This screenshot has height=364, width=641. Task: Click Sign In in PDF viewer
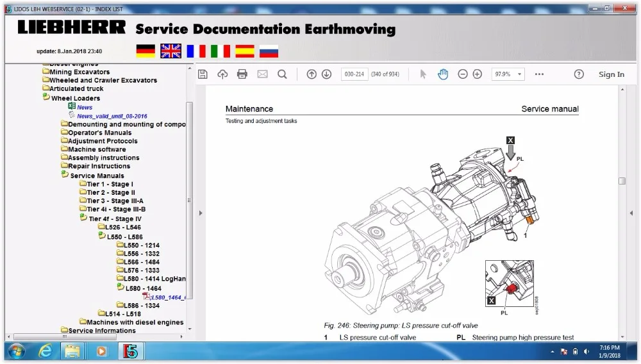pos(611,74)
